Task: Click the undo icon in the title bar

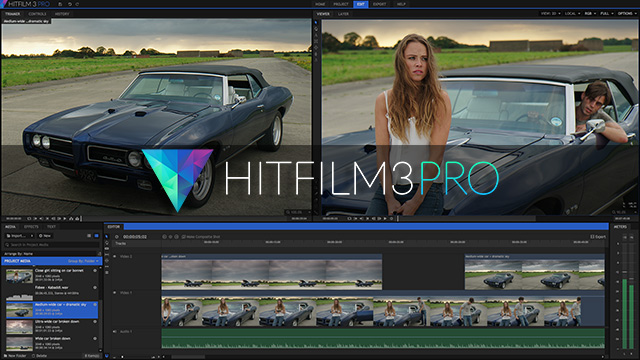Action: (69, 4)
